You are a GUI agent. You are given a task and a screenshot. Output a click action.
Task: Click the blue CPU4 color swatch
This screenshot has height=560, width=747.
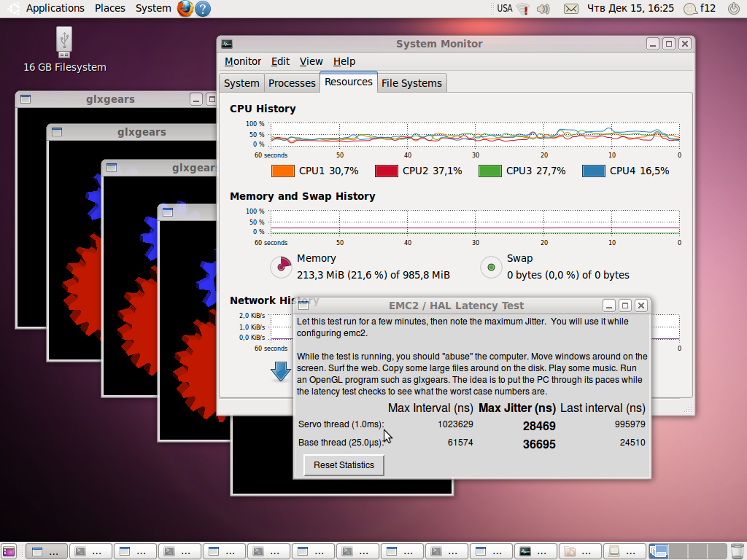pyautogui.click(x=594, y=171)
